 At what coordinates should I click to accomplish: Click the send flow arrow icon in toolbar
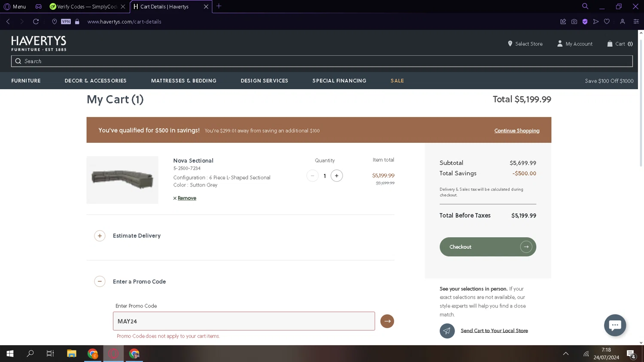[596, 21]
